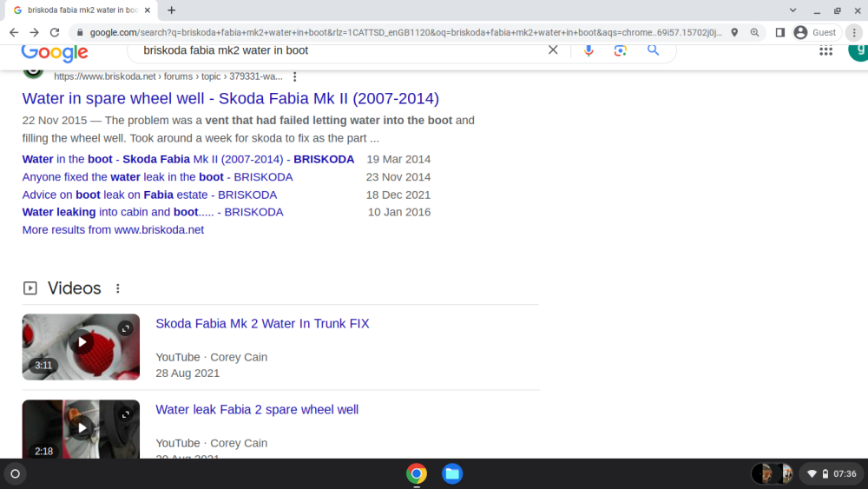The width and height of the screenshot is (868, 489).
Task: Open 'Advice on boot leak on Fabia estate' link
Action: [149, 195]
